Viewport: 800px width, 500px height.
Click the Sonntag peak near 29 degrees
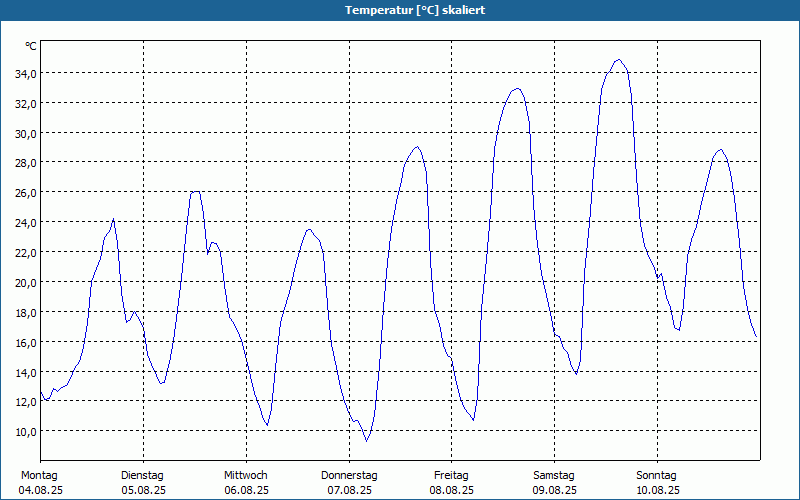click(720, 149)
